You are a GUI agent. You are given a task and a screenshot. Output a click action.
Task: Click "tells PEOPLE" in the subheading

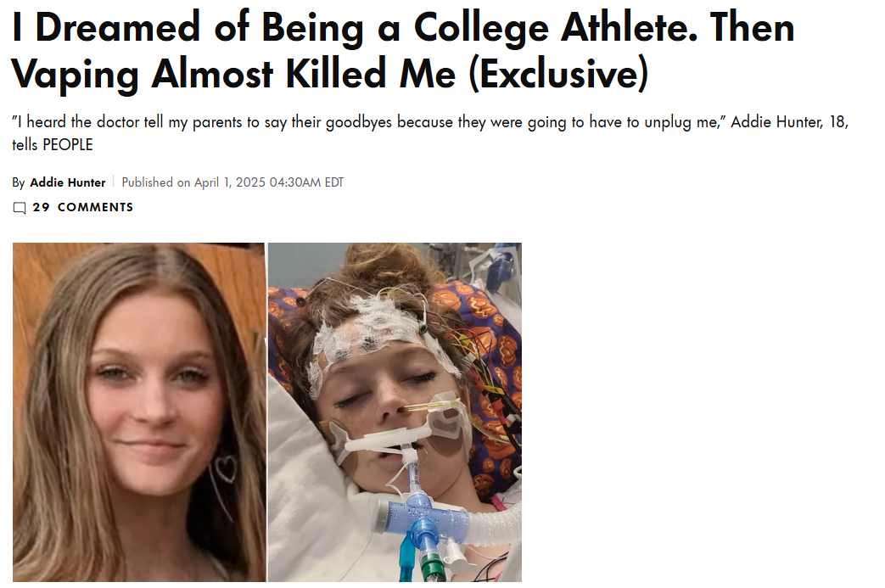pos(53,145)
